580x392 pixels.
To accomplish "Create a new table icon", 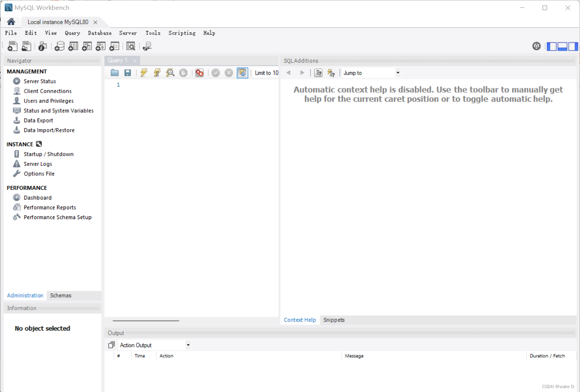I will point(73,46).
